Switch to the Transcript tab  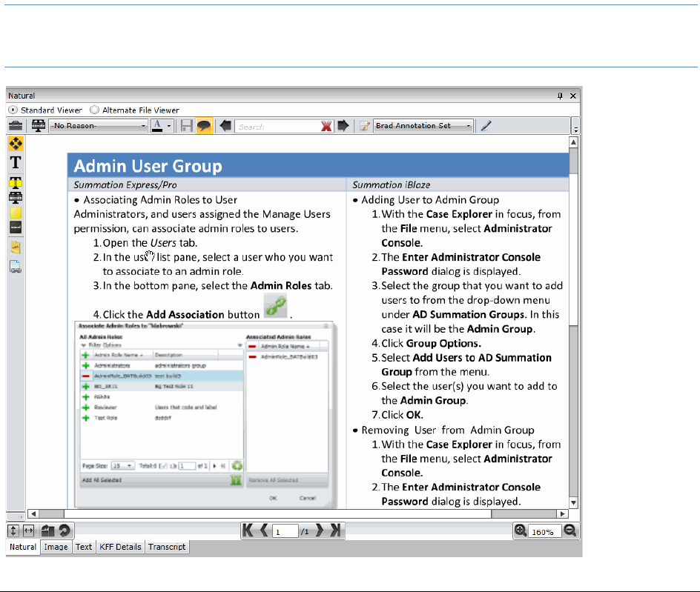pos(167,547)
